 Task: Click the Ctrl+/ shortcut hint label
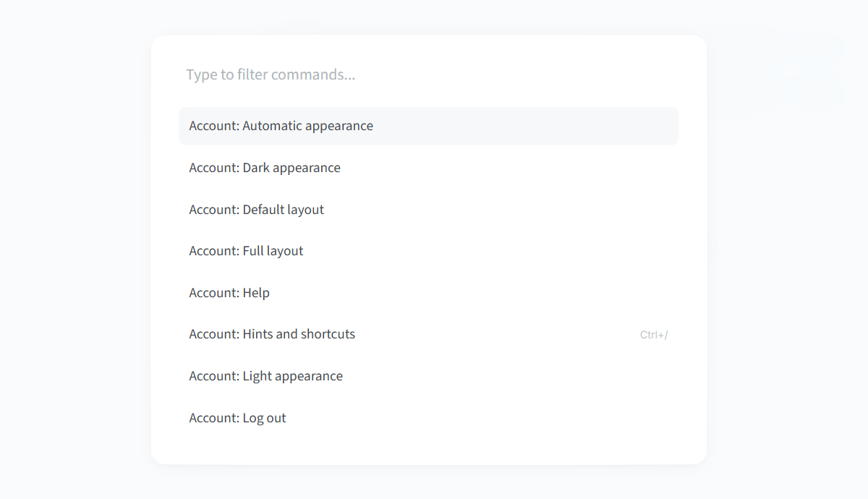[654, 335]
